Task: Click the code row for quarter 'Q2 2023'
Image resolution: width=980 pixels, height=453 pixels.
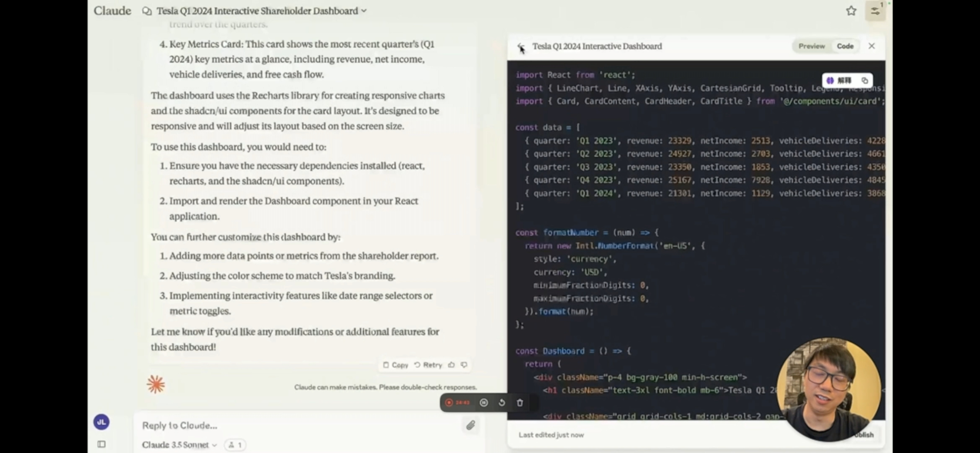Action: [704, 154]
